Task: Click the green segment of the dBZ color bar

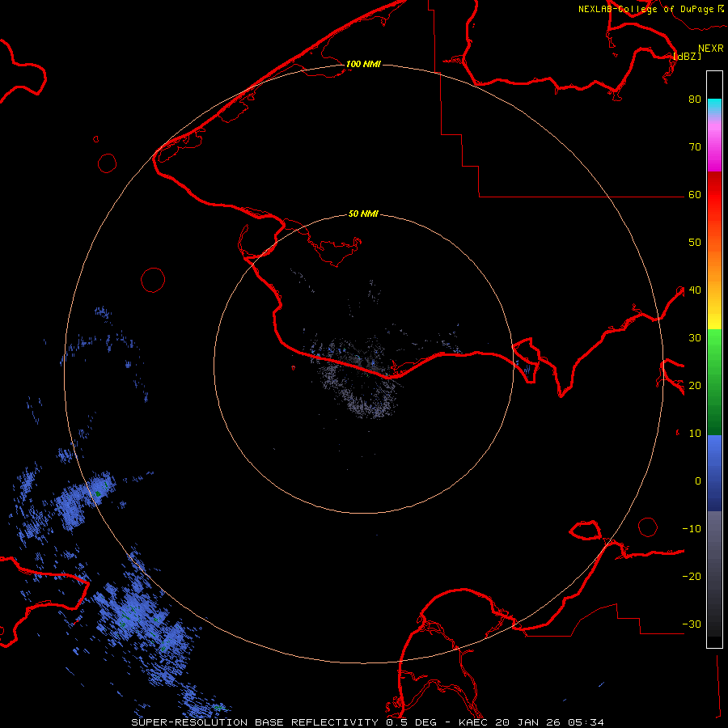Action: tap(714, 382)
